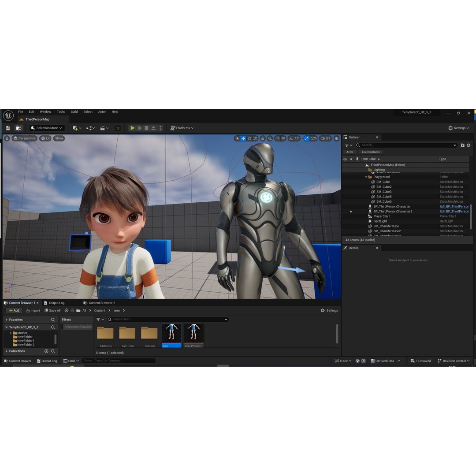This screenshot has width=476, height=476.
Task: Activate the Rotate tool in viewport
Action: [x=249, y=138]
